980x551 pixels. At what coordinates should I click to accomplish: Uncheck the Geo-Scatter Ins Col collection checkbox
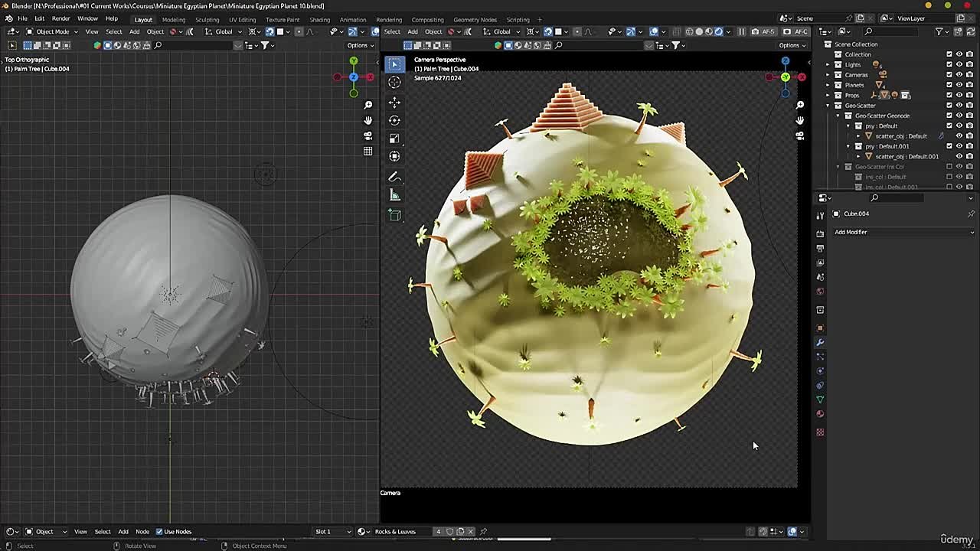[948, 166]
